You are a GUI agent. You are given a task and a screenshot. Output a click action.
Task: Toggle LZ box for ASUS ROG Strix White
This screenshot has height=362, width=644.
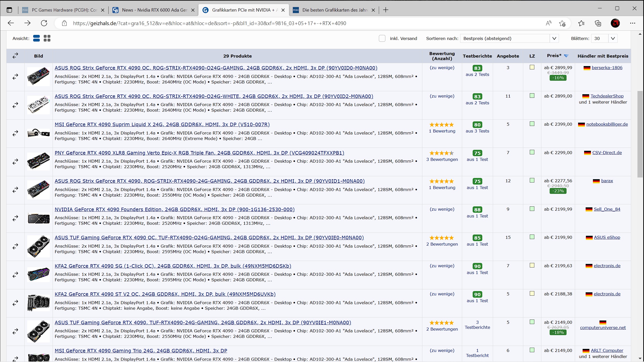[532, 96]
